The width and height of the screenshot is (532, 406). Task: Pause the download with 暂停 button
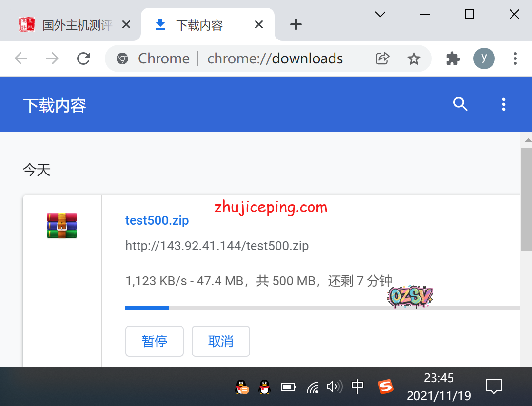click(x=155, y=341)
